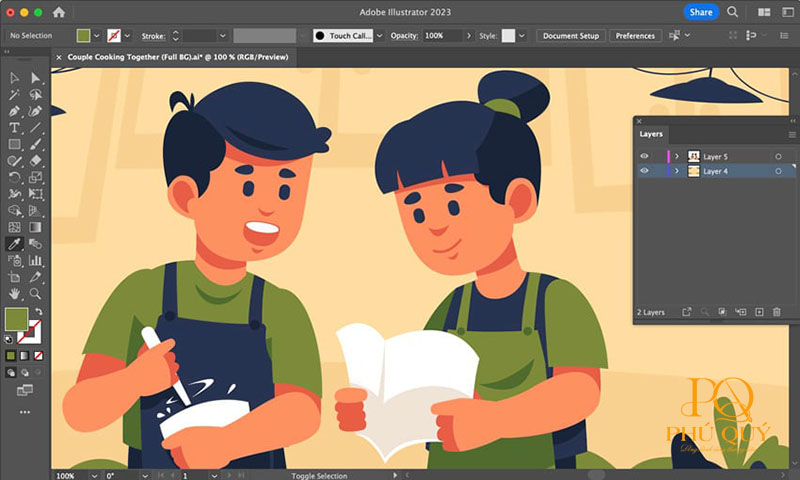
Task: Choose the Hand tool
Action: [x=15, y=294]
